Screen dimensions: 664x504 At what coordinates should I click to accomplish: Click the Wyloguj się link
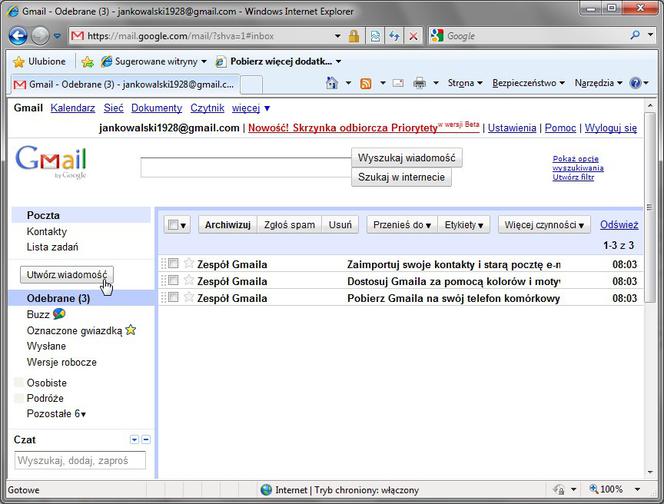pyautogui.click(x=611, y=128)
